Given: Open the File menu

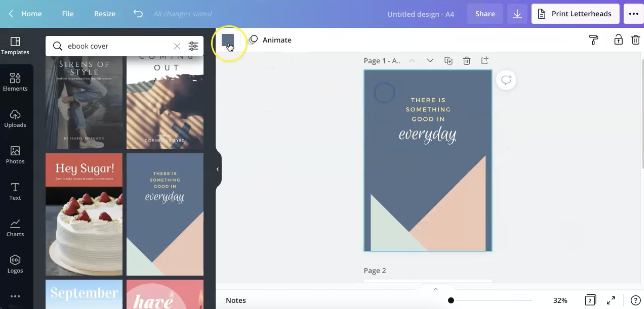Looking at the screenshot, I should coord(68,14).
